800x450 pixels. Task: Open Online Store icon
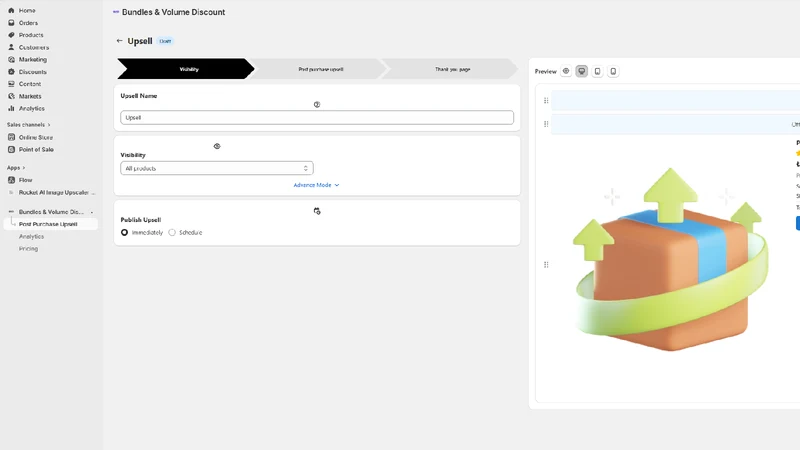click(11, 137)
